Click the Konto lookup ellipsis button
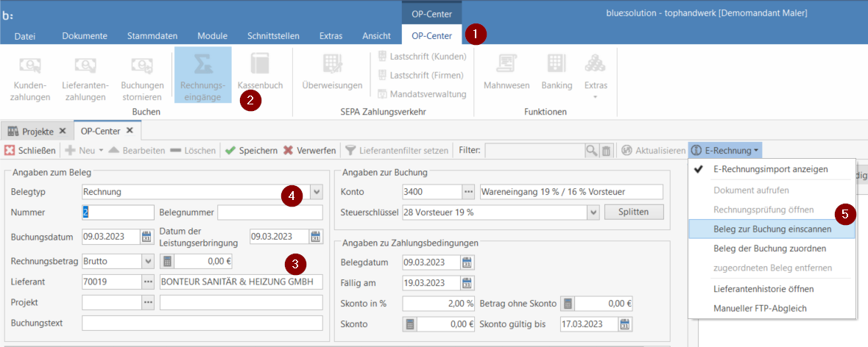The image size is (868, 347). point(467,192)
